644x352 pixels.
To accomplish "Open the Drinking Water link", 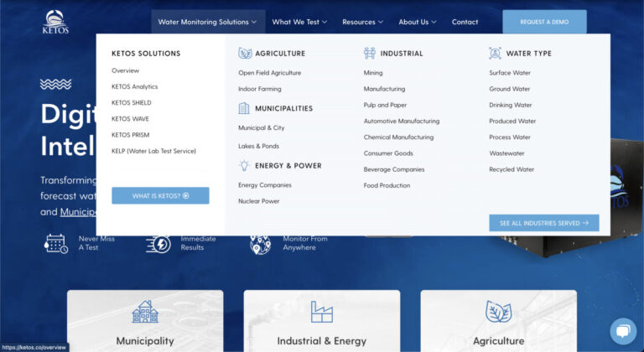I will click(510, 105).
